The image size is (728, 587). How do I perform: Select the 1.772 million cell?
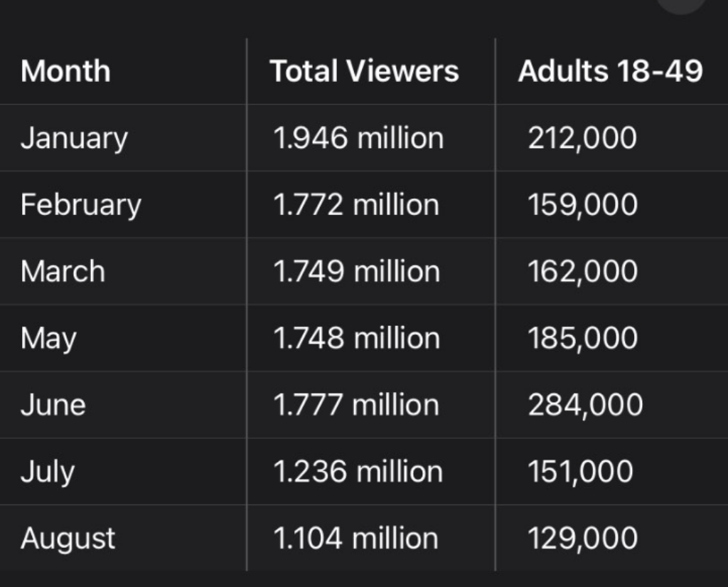(x=356, y=206)
